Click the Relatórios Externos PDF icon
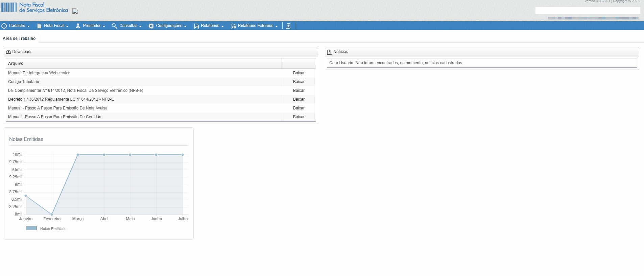 (x=234, y=26)
